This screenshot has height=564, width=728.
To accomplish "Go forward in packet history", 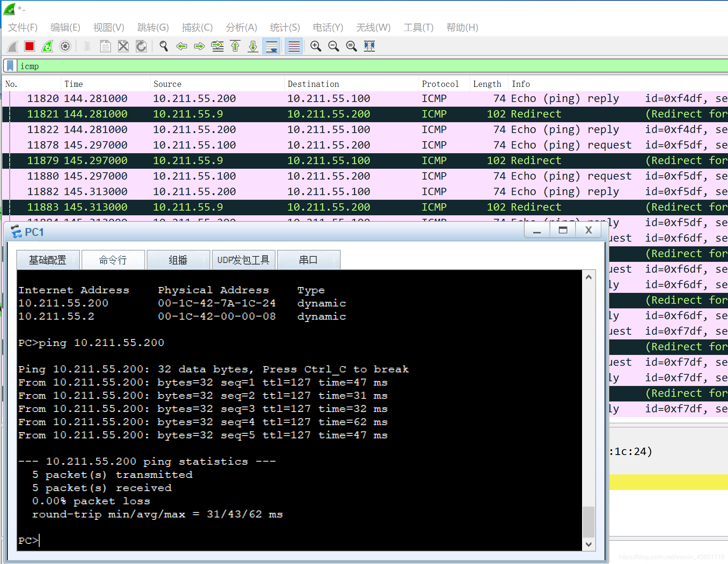I will pyautogui.click(x=199, y=47).
